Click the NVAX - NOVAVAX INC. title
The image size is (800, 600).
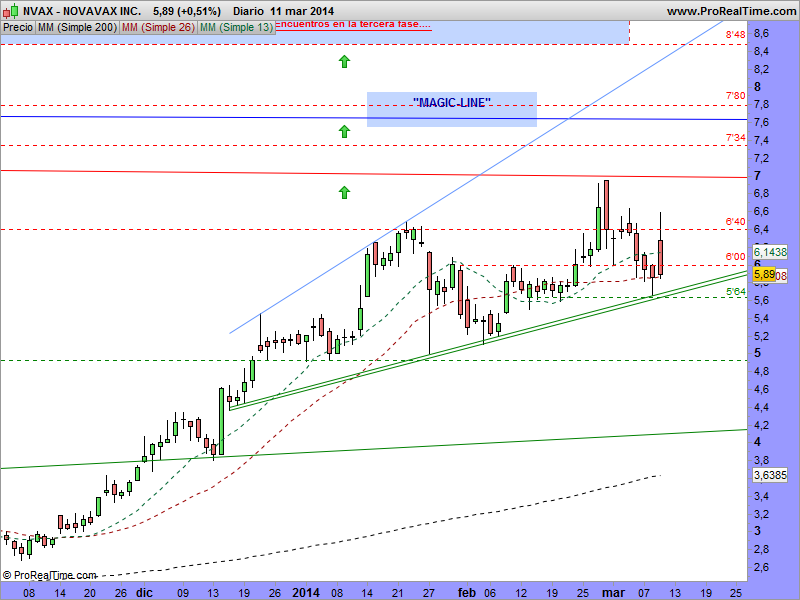point(82,11)
